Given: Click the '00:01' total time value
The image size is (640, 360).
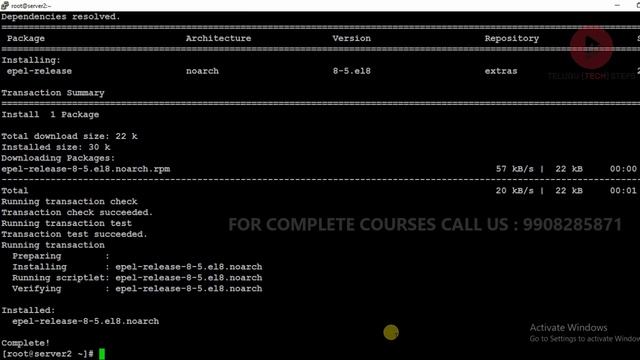Looking at the screenshot, I should click(x=623, y=191).
